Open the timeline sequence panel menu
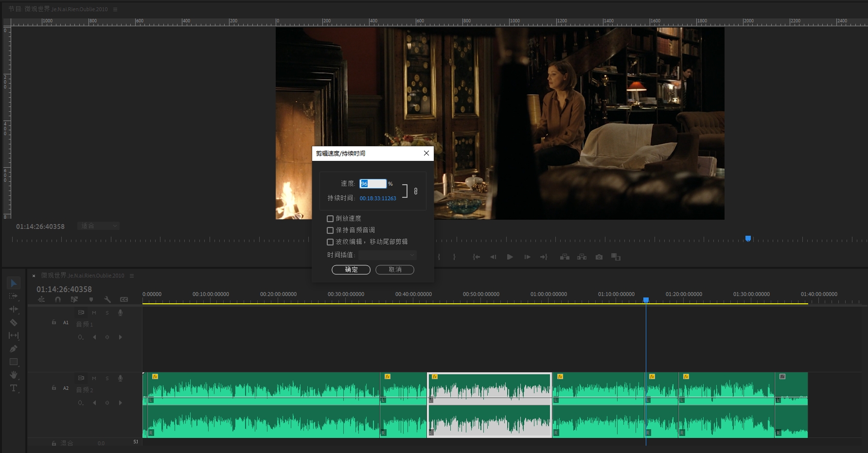 click(132, 276)
